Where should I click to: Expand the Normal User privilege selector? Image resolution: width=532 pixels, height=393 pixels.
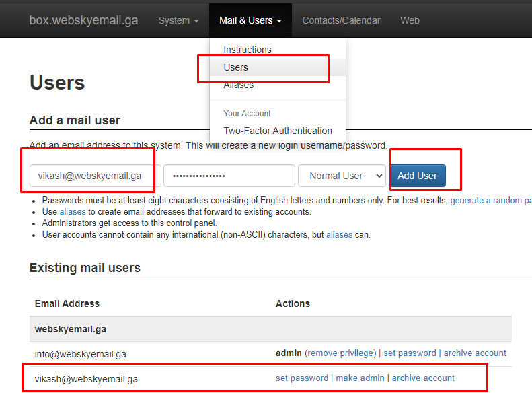pos(342,176)
